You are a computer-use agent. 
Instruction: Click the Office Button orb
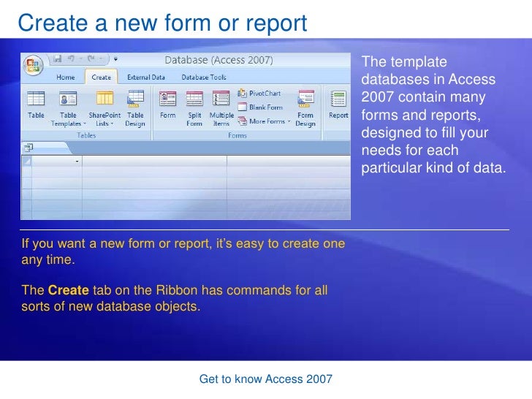click(x=33, y=65)
